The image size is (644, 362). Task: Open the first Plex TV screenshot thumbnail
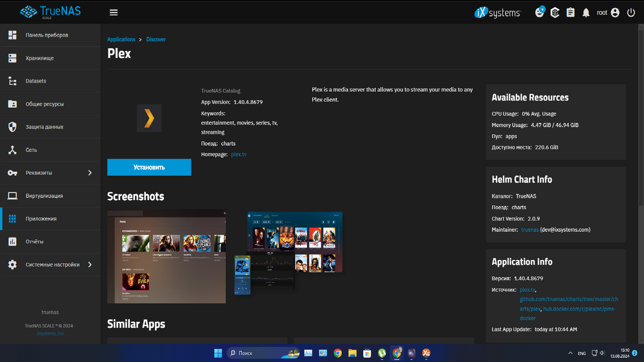(x=166, y=256)
